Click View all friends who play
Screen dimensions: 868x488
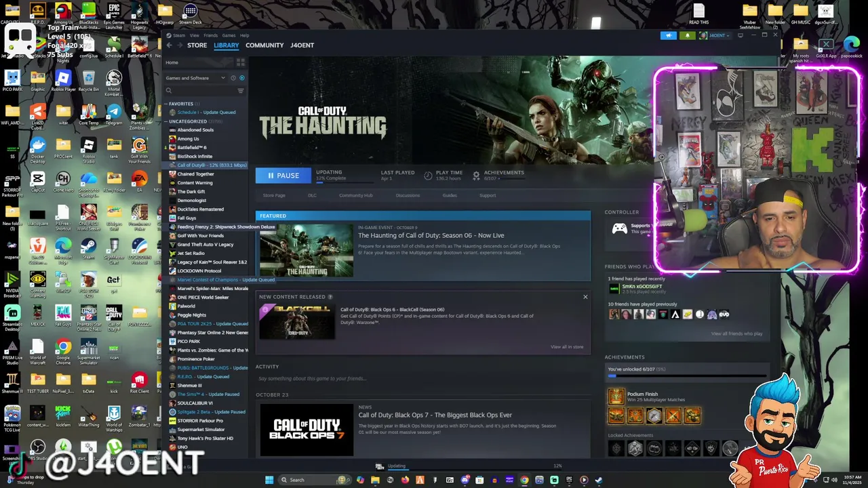(736, 334)
